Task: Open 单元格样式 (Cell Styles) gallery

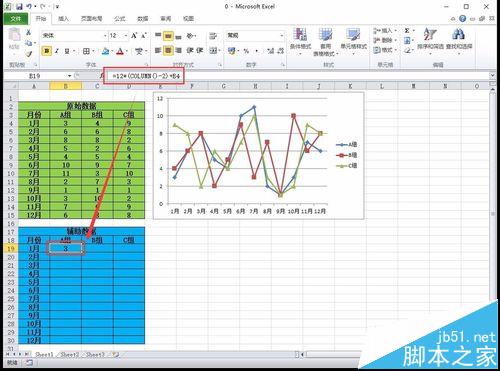Action: tap(353, 41)
